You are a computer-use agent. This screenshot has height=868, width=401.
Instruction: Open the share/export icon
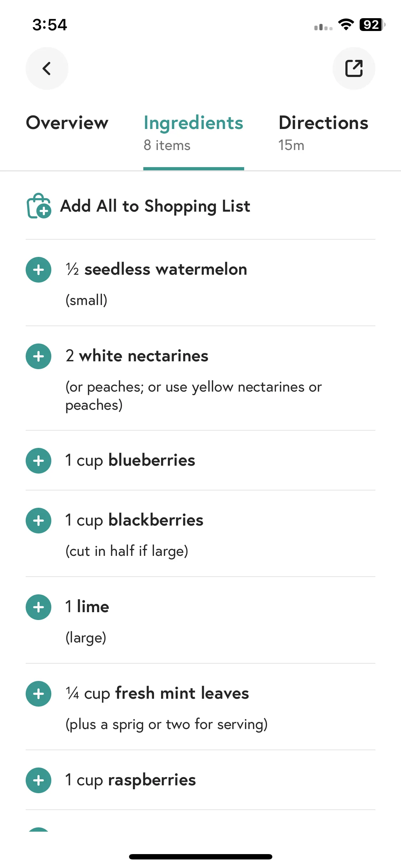pyautogui.click(x=354, y=68)
